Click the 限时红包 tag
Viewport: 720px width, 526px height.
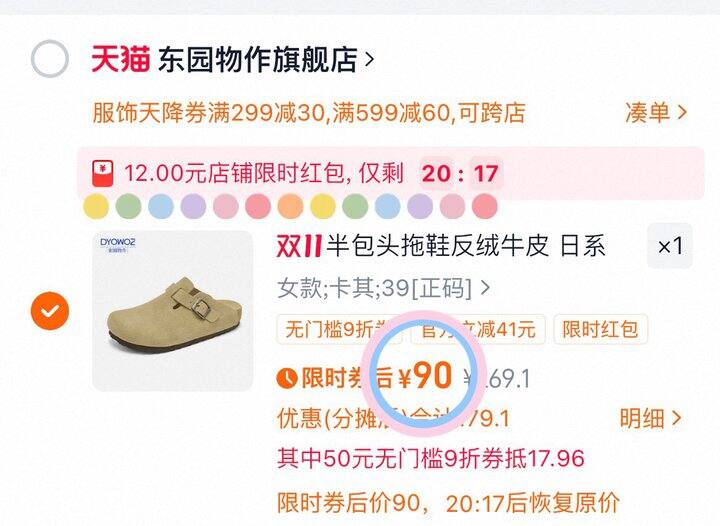point(600,329)
